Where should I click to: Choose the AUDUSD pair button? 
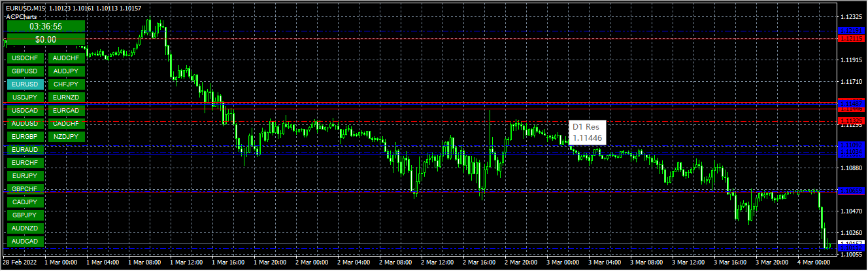pos(25,123)
